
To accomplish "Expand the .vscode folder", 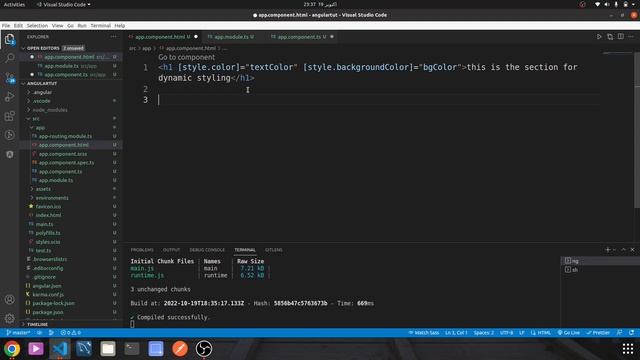I will coord(41,101).
